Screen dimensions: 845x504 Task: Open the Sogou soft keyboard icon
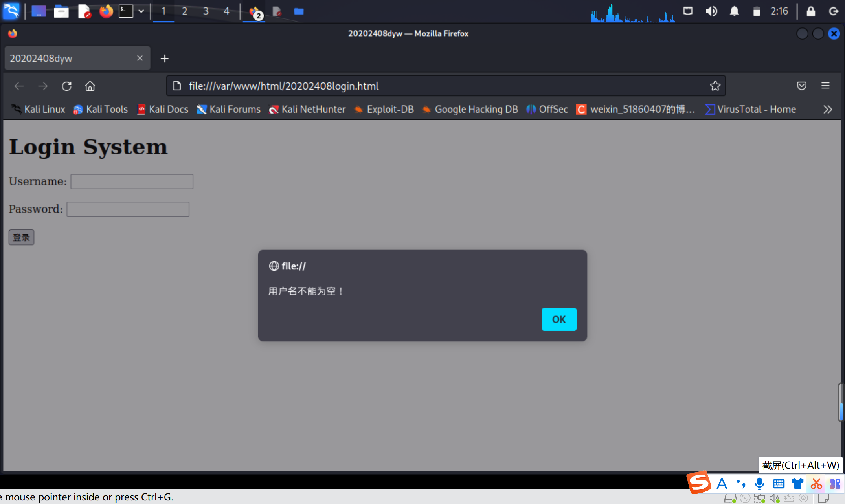click(x=779, y=484)
